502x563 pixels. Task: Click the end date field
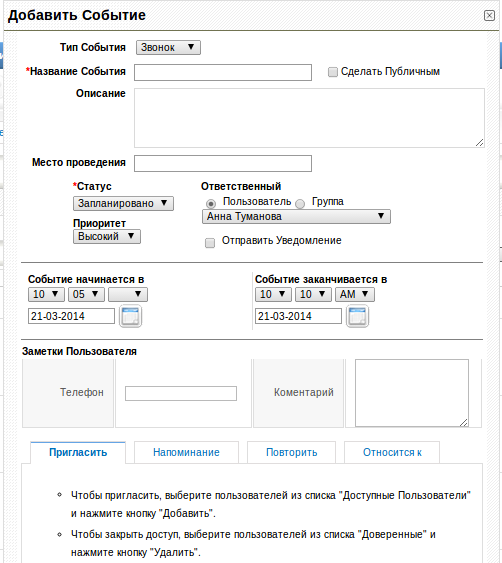point(298,316)
